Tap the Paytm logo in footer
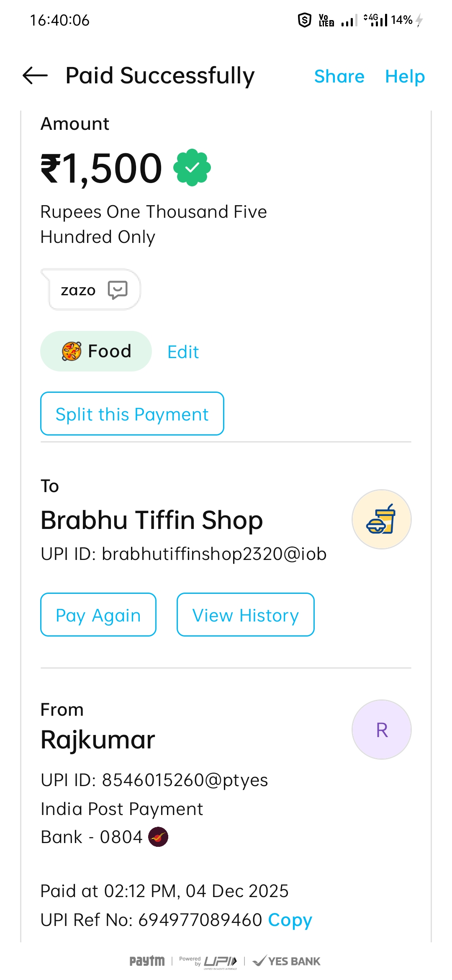The image size is (452, 980). (147, 961)
